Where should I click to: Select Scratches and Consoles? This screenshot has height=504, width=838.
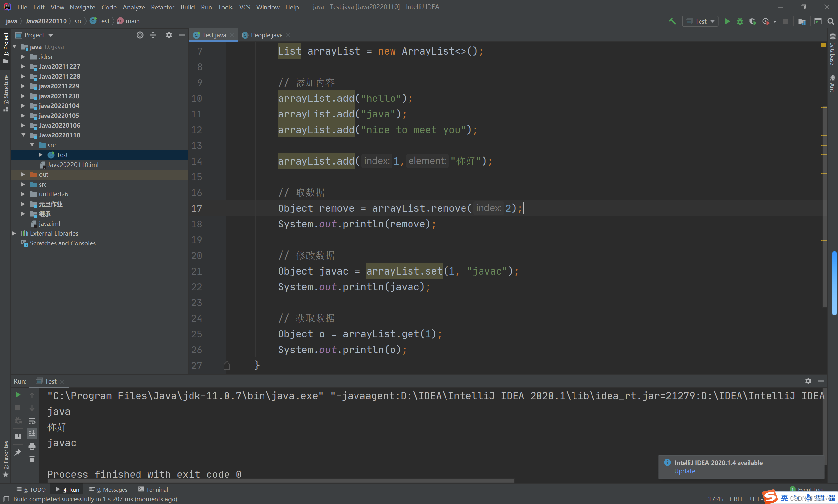pyautogui.click(x=63, y=243)
